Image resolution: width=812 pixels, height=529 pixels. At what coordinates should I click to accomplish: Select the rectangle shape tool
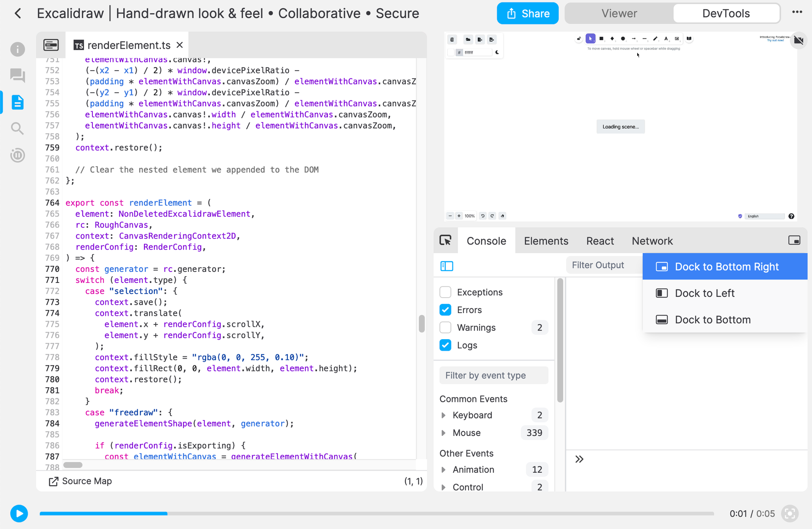(x=602, y=39)
